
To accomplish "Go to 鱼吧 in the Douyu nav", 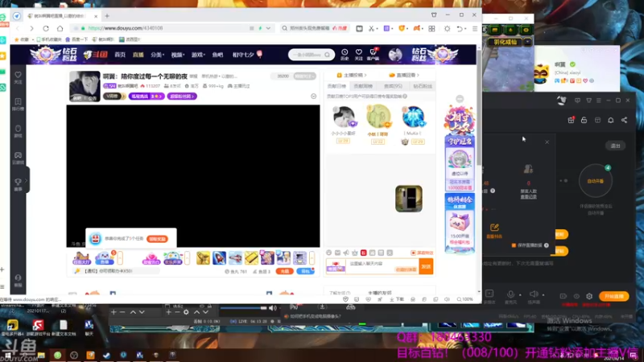I will (x=217, y=55).
